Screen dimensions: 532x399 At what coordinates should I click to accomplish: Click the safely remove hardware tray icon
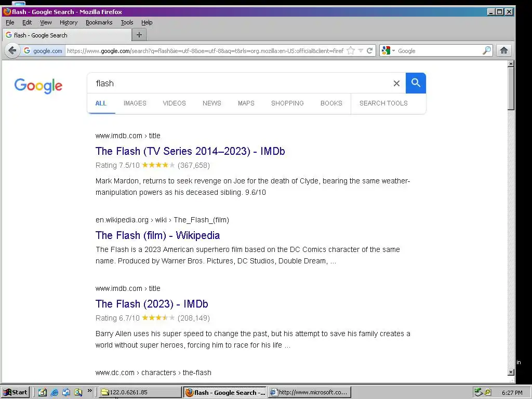pos(478,392)
